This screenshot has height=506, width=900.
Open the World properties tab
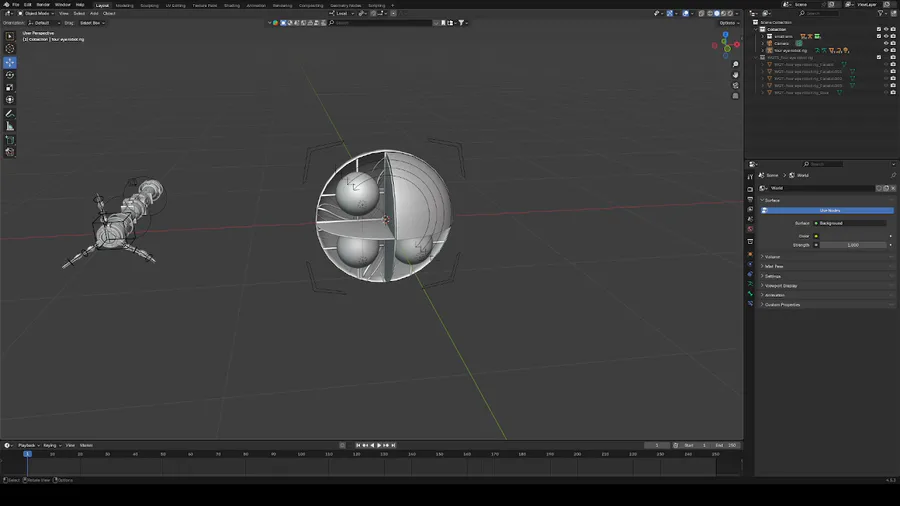tap(750, 228)
